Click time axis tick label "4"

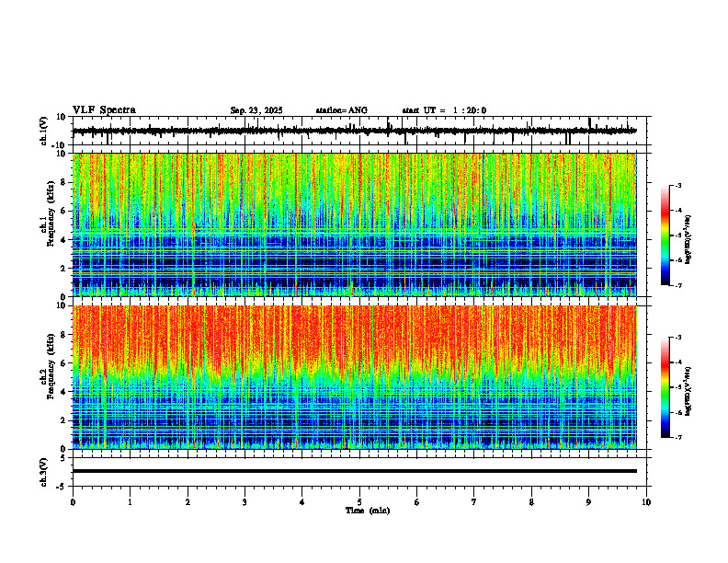(x=302, y=502)
